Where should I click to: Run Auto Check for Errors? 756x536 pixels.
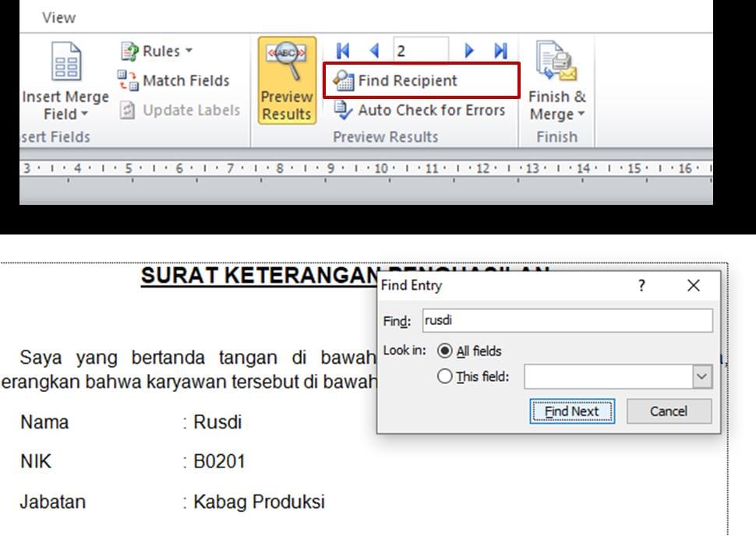(421, 110)
